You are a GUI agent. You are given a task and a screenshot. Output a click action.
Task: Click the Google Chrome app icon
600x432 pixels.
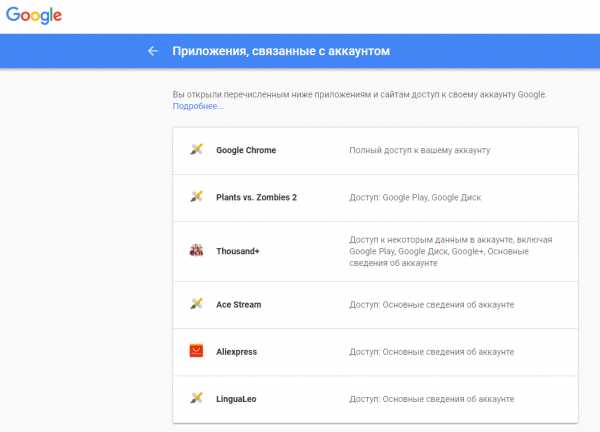(196, 149)
